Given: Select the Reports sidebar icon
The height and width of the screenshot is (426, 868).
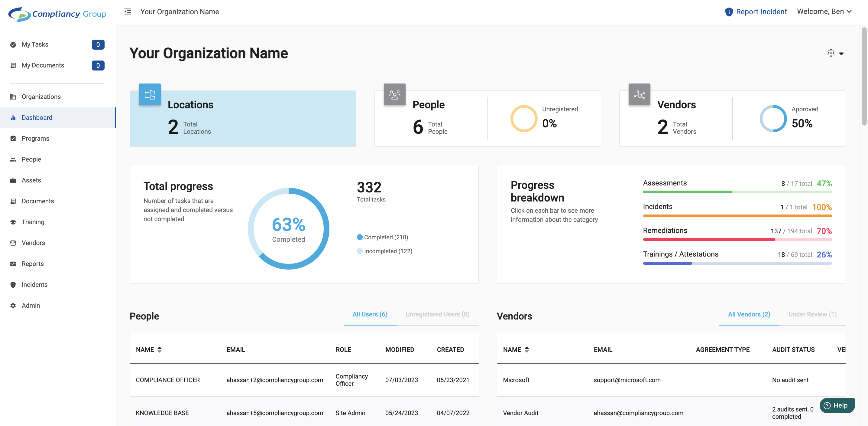Looking at the screenshot, I should coord(13,264).
